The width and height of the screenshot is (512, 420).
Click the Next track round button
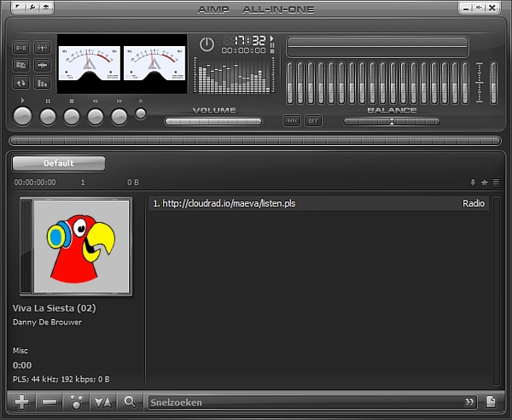pos(119,117)
